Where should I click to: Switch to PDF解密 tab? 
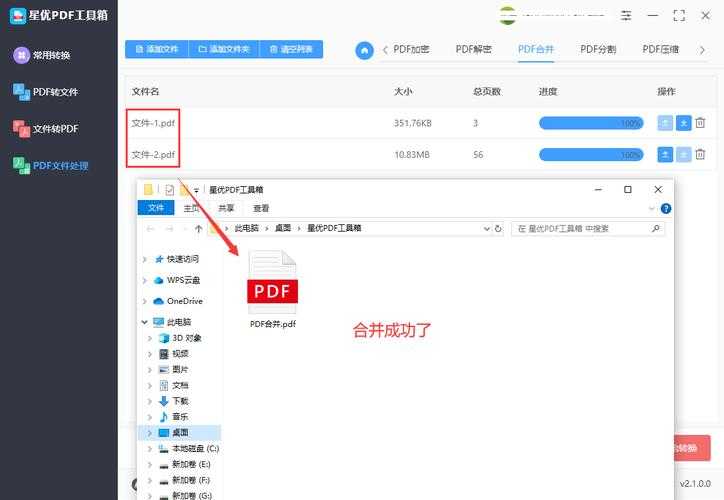point(474,49)
